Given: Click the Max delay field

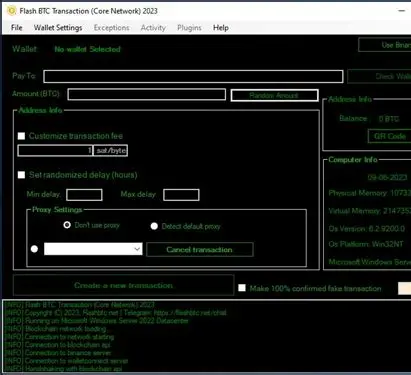Looking at the screenshot, I should 181,195.
